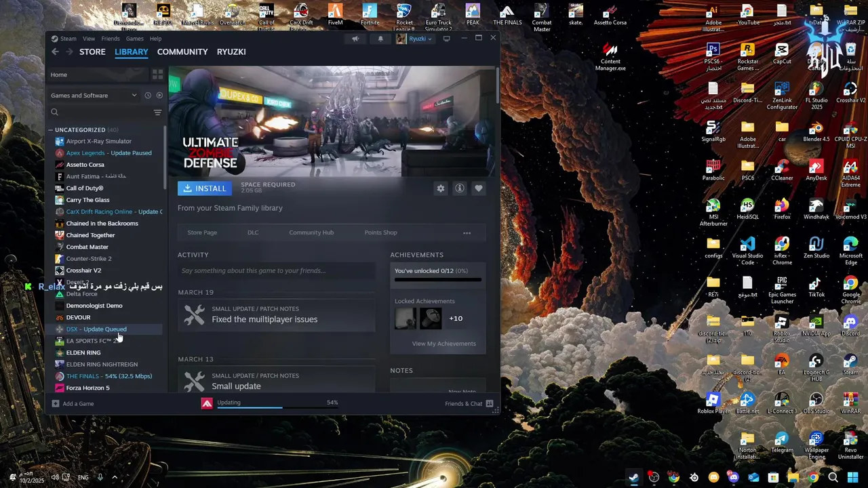Sort library by recent activity clock icon

pyautogui.click(x=148, y=96)
